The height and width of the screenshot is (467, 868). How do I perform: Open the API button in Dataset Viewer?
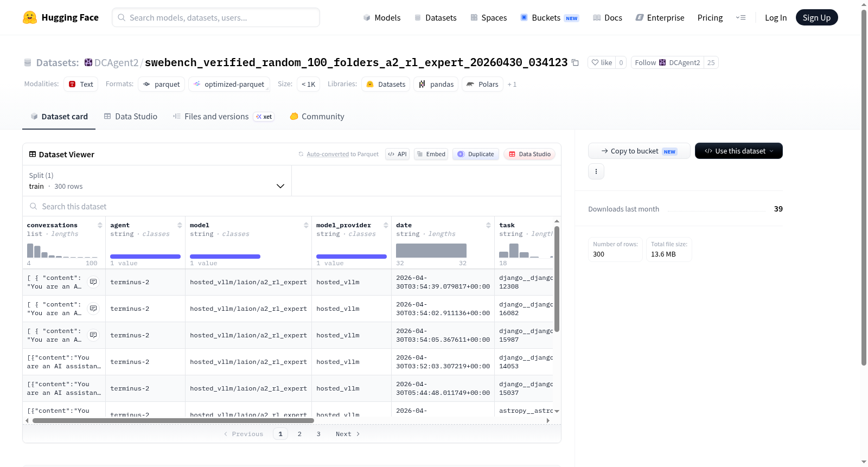pyautogui.click(x=397, y=154)
